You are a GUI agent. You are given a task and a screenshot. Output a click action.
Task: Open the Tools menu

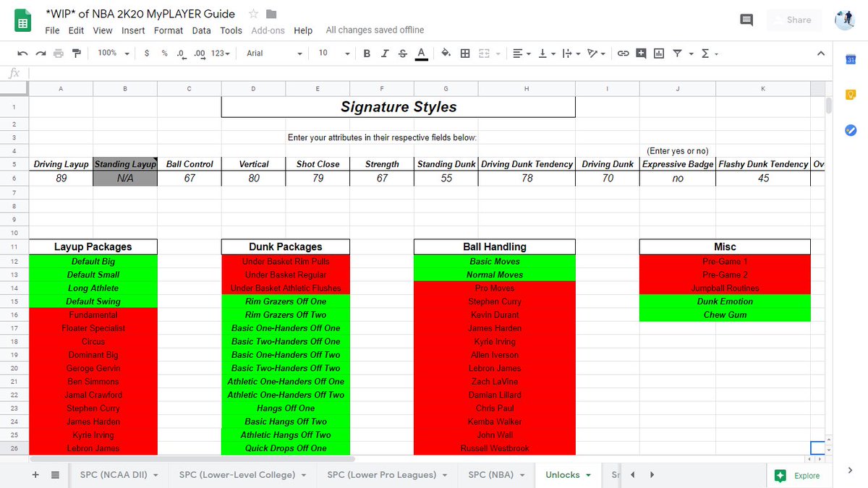pyautogui.click(x=231, y=30)
